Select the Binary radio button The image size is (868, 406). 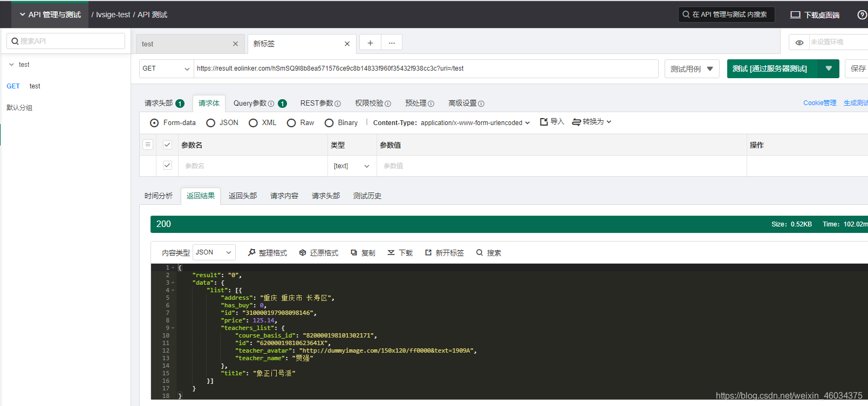(x=329, y=123)
